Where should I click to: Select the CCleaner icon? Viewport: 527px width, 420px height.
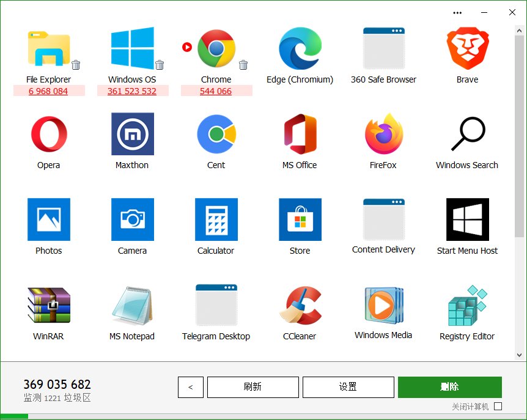[300, 305]
